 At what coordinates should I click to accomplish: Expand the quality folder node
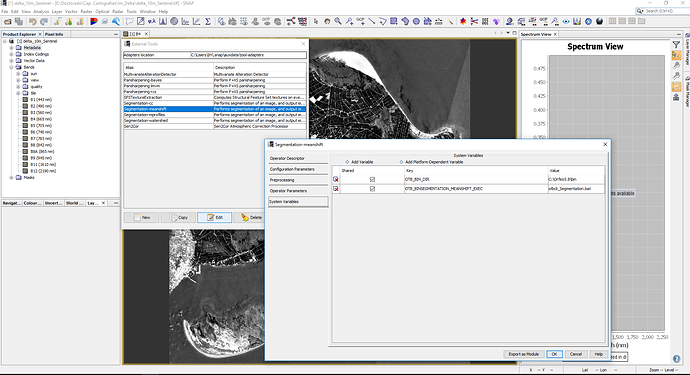pyautogui.click(x=18, y=87)
